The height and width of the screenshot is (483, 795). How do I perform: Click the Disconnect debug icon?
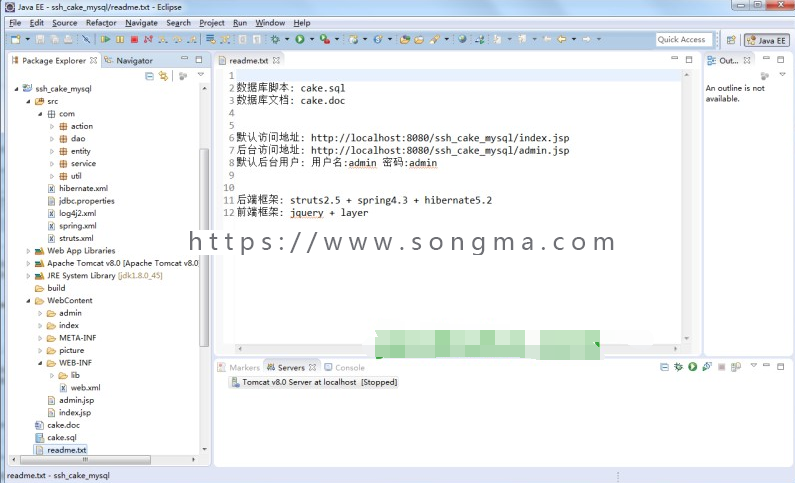coord(148,40)
